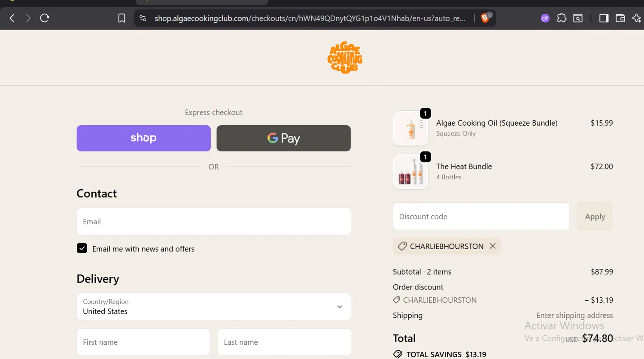The width and height of the screenshot is (644, 359).
Task: Click the Last name field
Action: 284,342
